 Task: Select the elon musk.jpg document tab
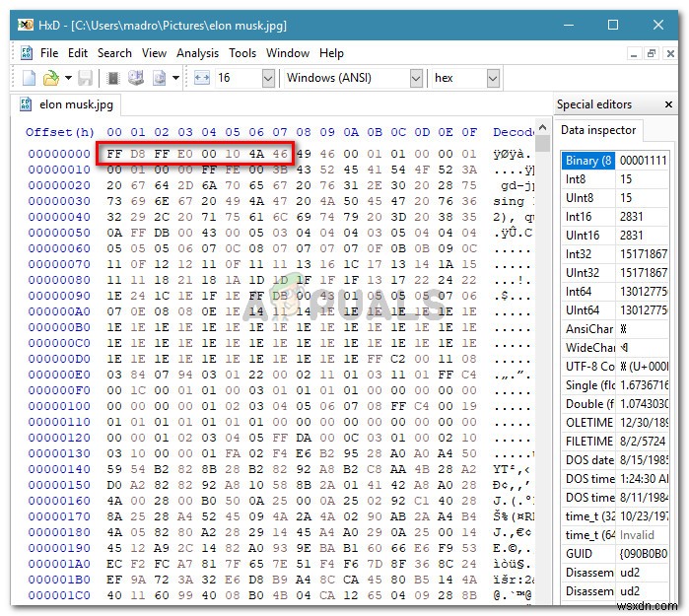pos(67,104)
